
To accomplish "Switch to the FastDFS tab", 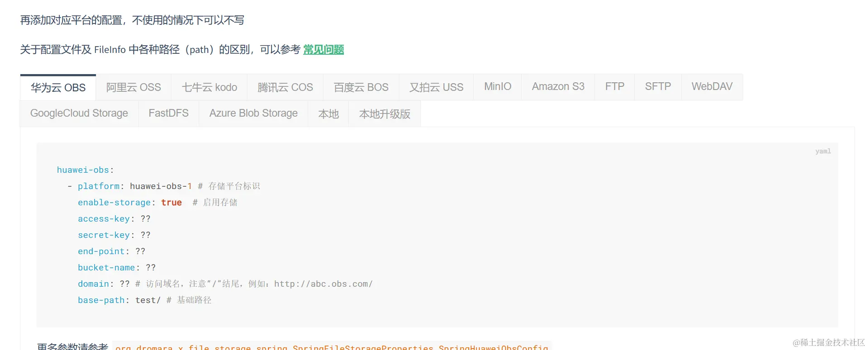I will pyautogui.click(x=168, y=113).
